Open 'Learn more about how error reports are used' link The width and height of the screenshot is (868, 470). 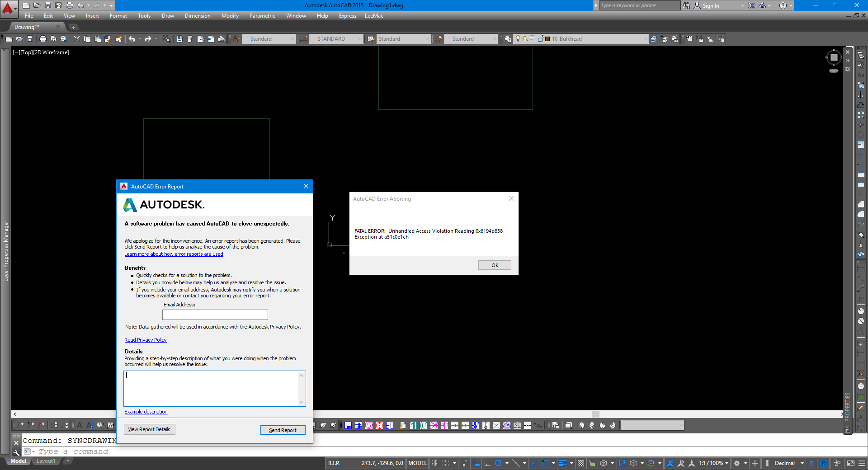coord(174,254)
